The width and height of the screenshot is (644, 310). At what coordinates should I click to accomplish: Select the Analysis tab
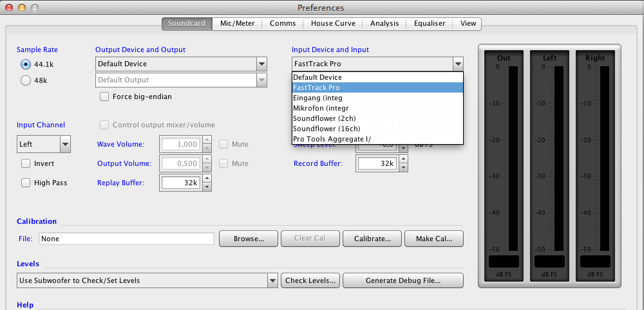pos(384,23)
